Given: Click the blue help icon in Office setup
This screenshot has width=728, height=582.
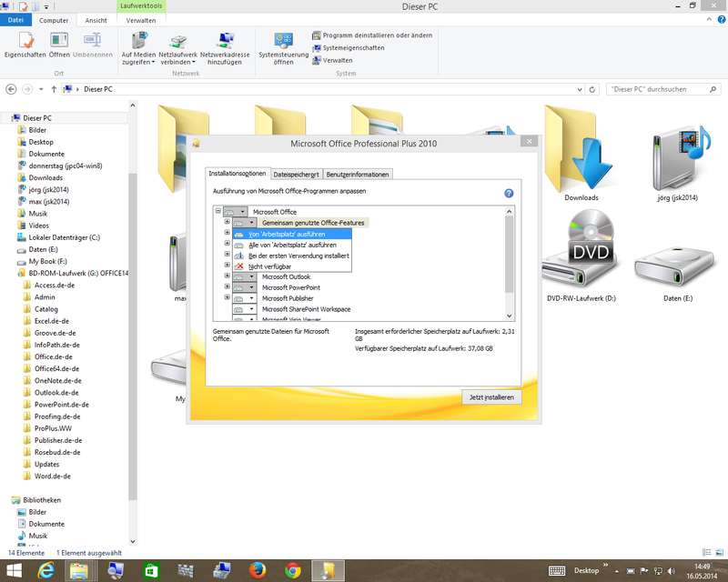Looking at the screenshot, I should (509, 194).
